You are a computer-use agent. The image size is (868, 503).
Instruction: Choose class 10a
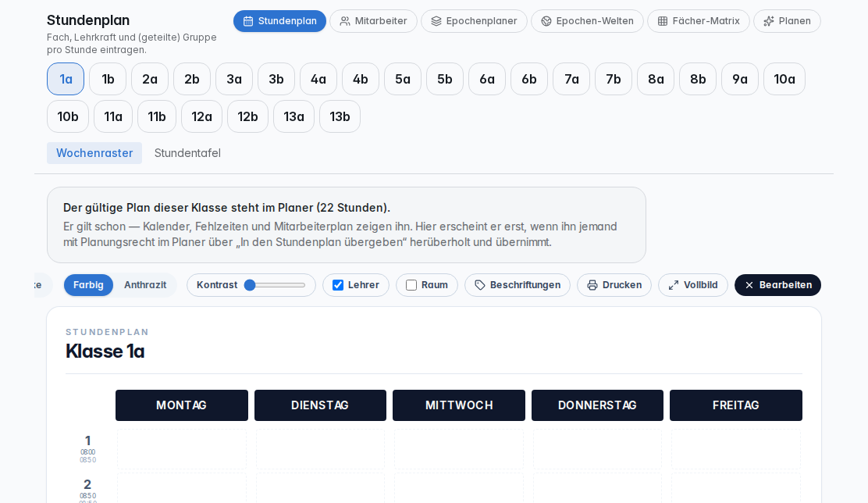[x=784, y=79]
